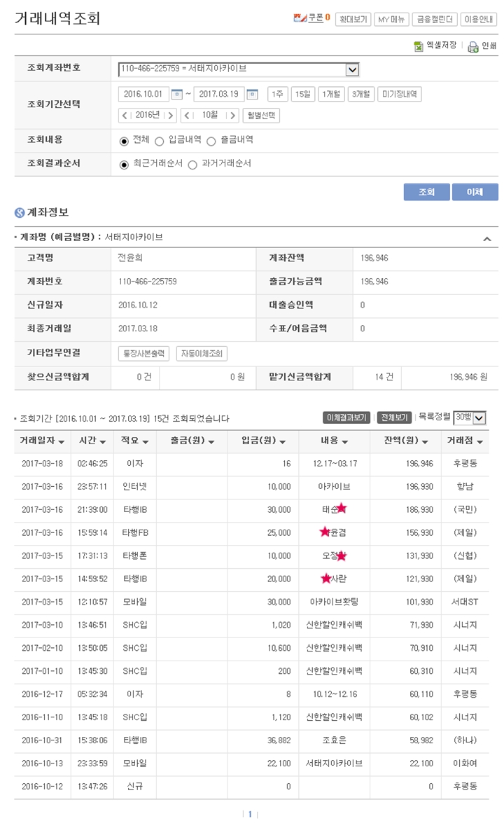Click the coupon icon at top

(x=300, y=18)
